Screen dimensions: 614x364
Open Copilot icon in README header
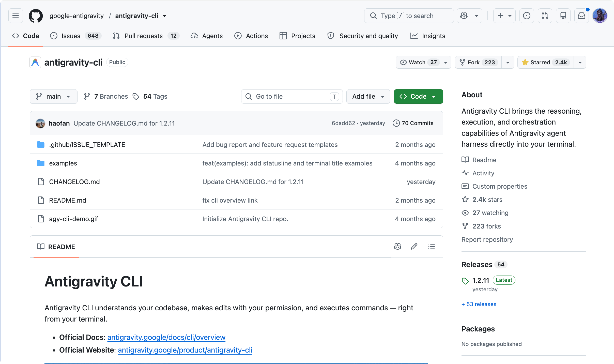pos(397,246)
